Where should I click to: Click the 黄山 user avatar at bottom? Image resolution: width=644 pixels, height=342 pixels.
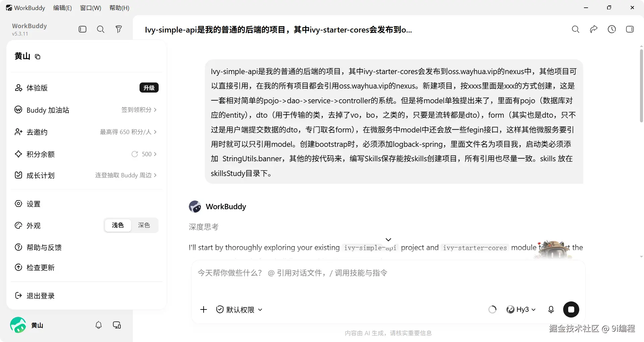(x=18, y=325)
